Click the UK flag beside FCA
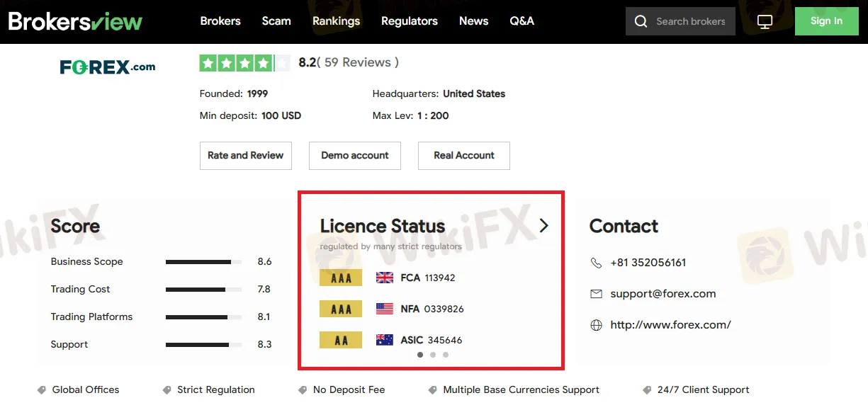The height and width of the screenshot is (410, 868). (x=385, y=278)
